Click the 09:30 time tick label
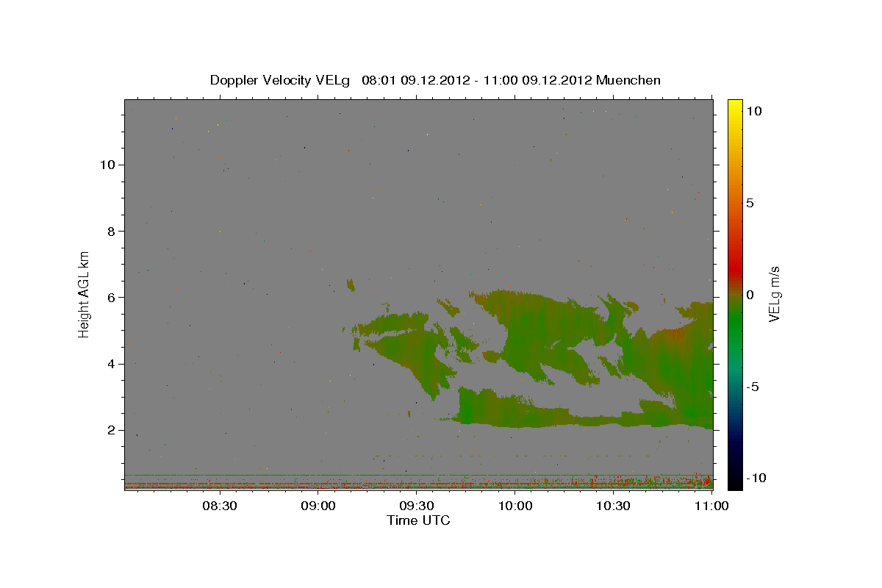This screenshot has width=882, height=588. tap(417, 506)
